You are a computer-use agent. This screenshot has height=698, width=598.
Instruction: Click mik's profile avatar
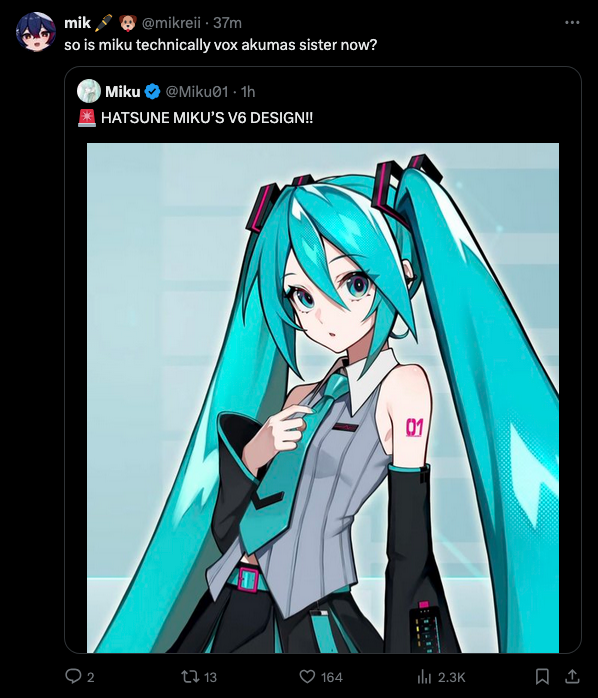click(36, 32)
